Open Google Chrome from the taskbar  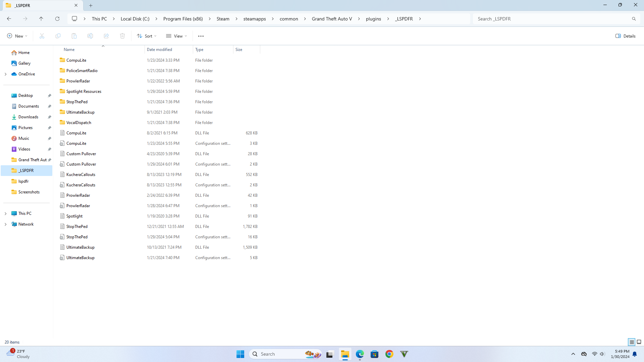click(x=389, y=354)
